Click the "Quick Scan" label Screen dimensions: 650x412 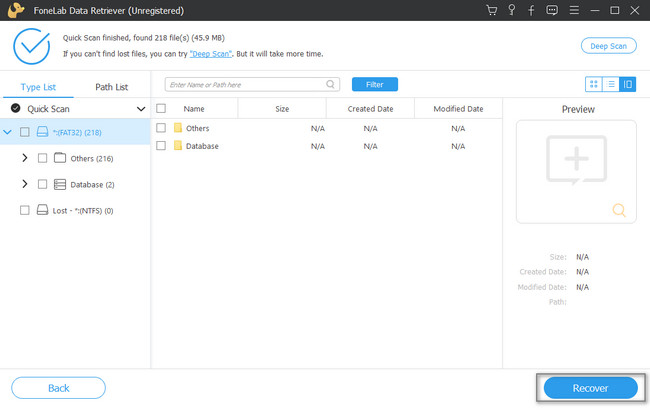(x=48, y=109)
